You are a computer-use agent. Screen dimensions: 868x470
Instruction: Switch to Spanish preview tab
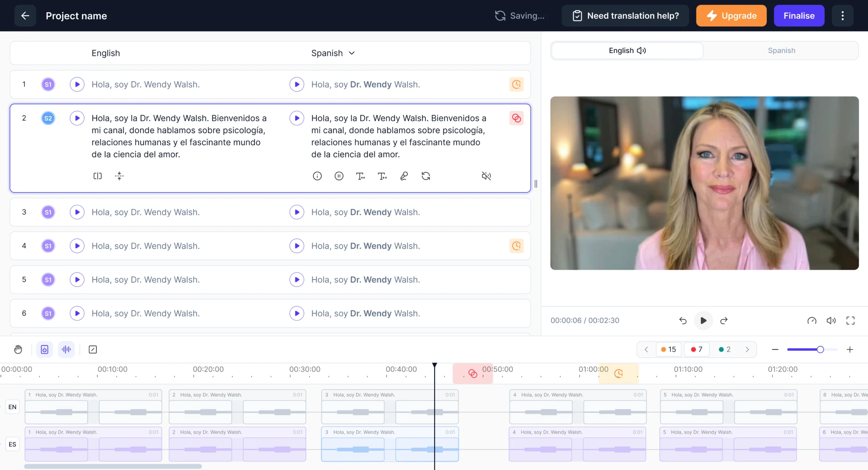(781, 51)
